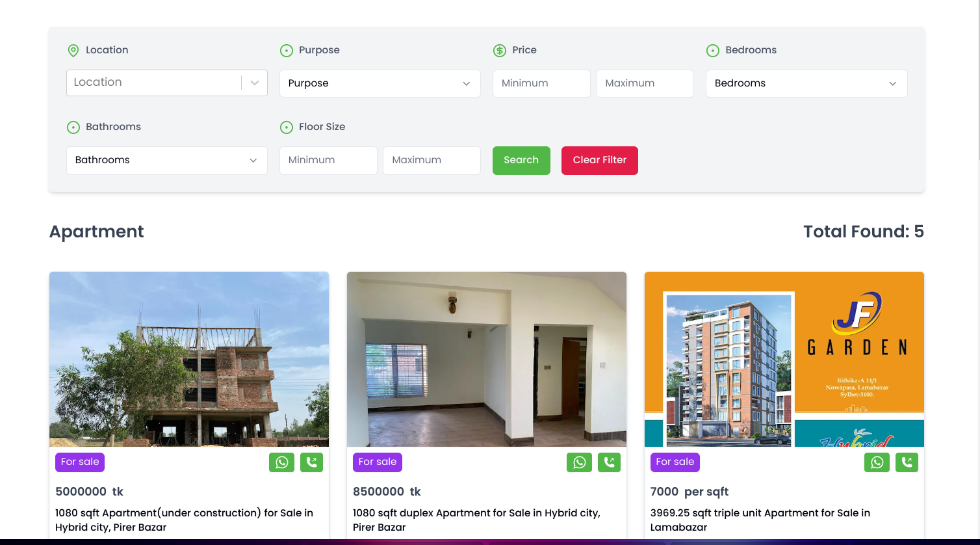Expand the Bedrooms dropdown
This screenshot has height=545, width=980.
pyautogui.click(x=806, y=83)
